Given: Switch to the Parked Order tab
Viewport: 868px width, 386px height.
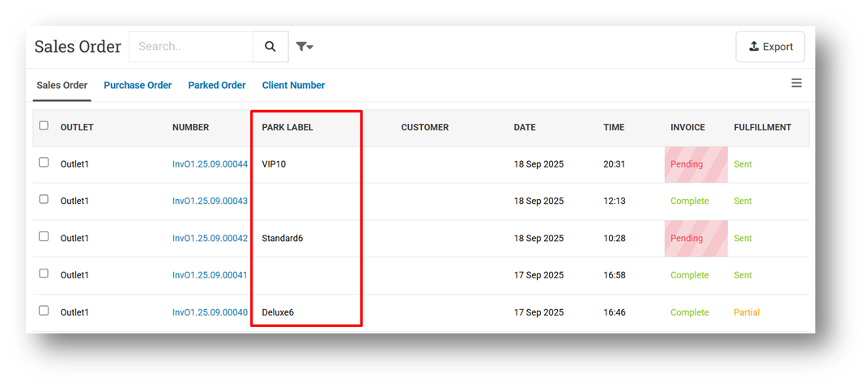Looking at the screenshot, I should [217, 85].
